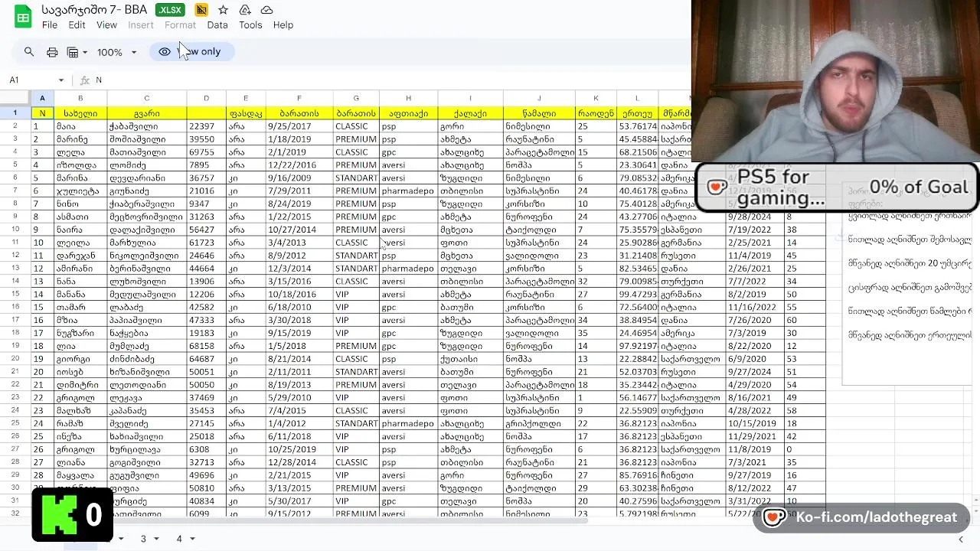Viewport: 980px width, 551px height.
Task: Click the View only eye button
Action: [191, 52]
